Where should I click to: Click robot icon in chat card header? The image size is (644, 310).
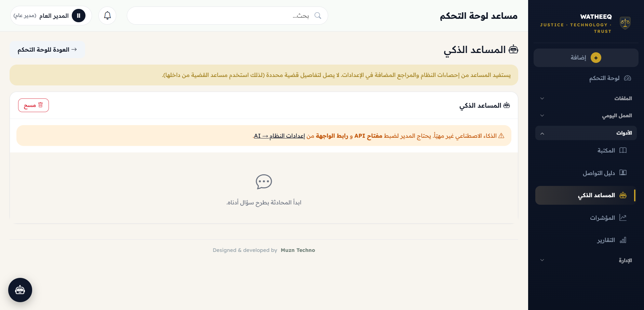pyautogui.click(x=507, y=105)
